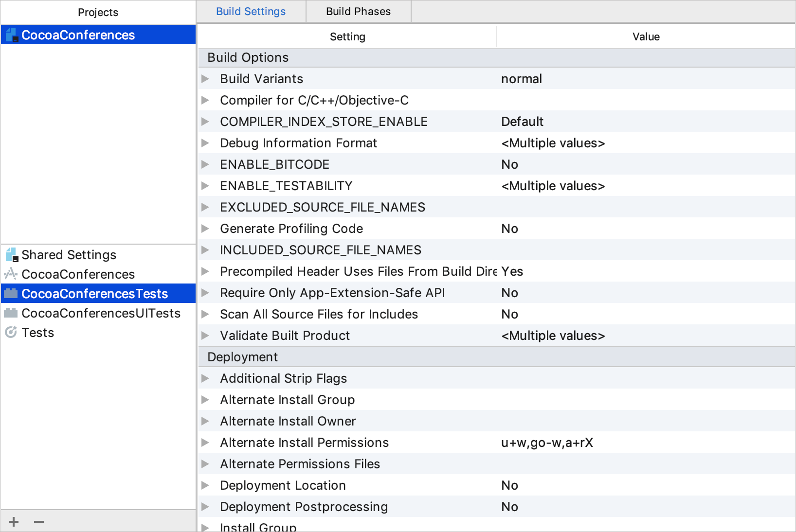
Task: Switch to the Build Phases tab
Action: pos(358,11)
